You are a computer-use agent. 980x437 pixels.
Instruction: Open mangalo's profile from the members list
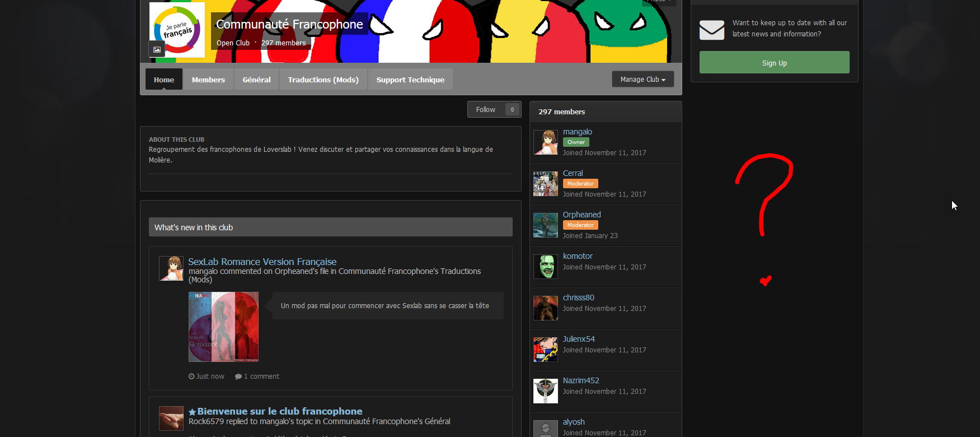[578, 132]
